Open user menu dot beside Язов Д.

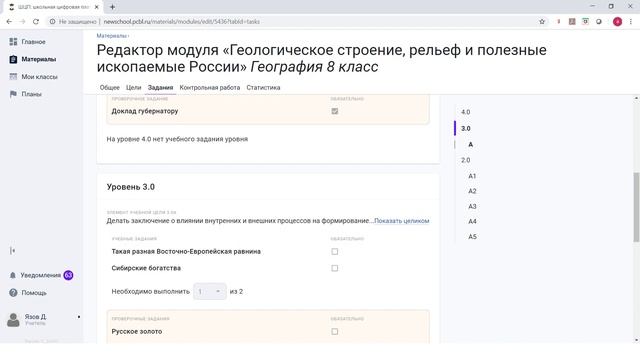coord(79,317)
